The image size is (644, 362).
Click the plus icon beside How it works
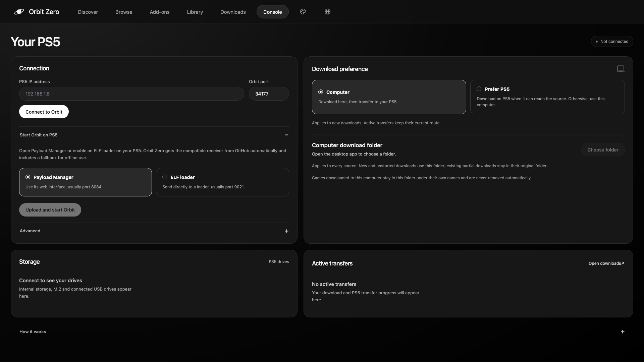click(x=623, y=332)
